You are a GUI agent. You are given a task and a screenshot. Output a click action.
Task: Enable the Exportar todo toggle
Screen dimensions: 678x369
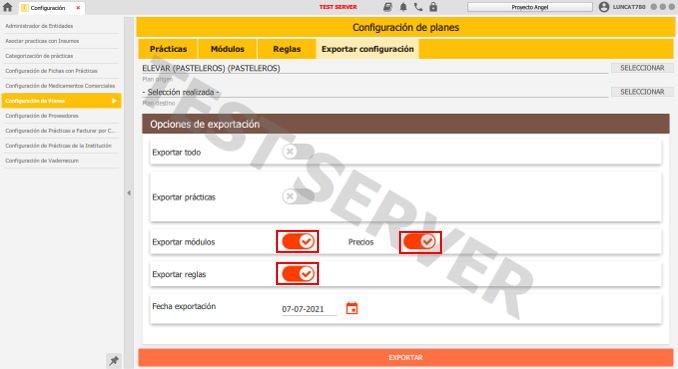pyautogui.click(x=297, y=152)
